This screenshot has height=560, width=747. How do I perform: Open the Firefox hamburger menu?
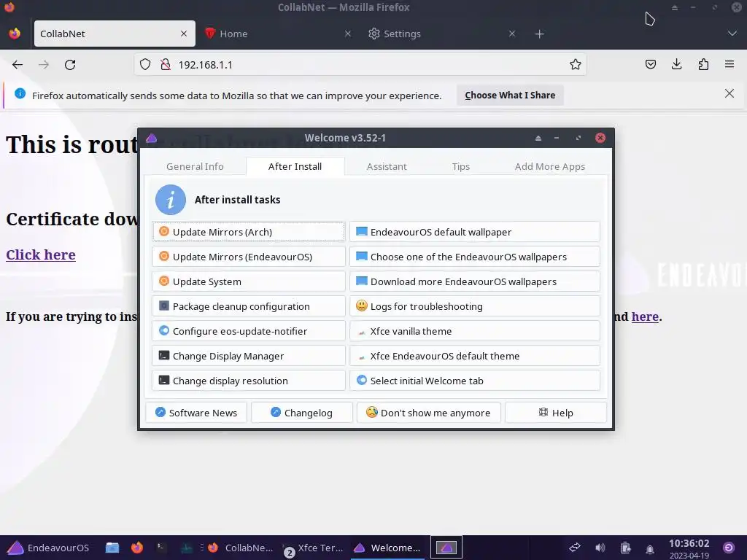729,64
